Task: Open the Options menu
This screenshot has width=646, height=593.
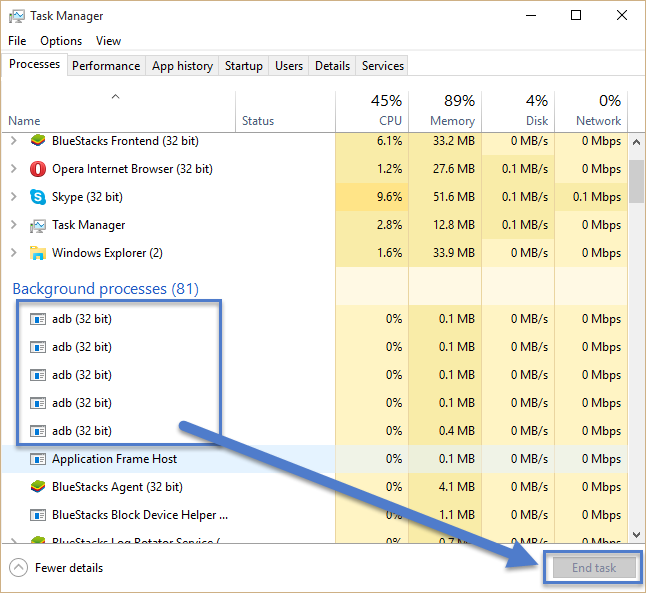Action: (61, 41)
